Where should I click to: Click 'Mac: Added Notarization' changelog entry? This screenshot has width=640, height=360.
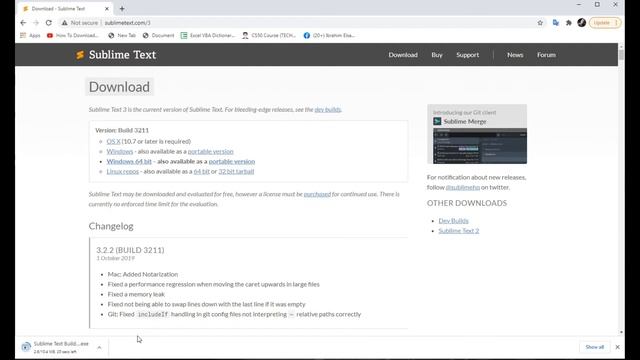pos(143,274)
